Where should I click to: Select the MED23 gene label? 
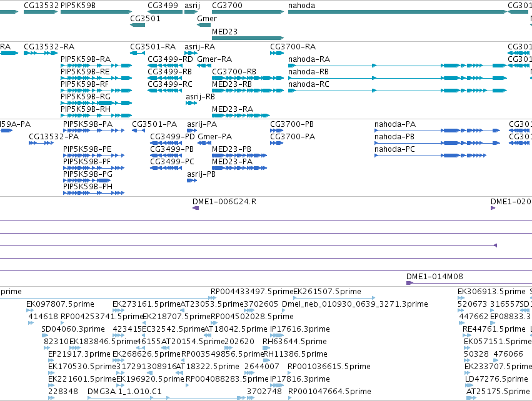coord(224,31)
